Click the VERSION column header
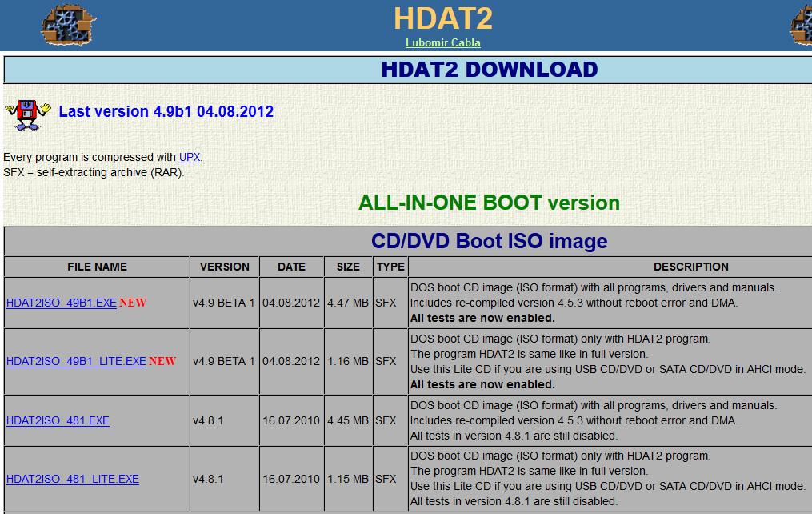 point(225,267)
